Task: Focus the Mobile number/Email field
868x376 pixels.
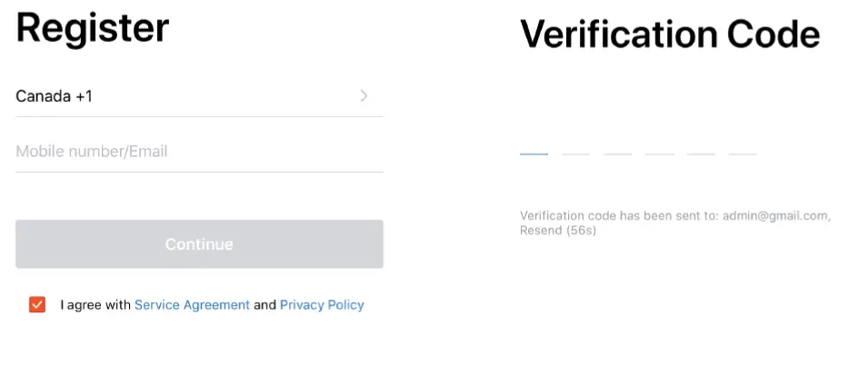Action: click(198, 152)
